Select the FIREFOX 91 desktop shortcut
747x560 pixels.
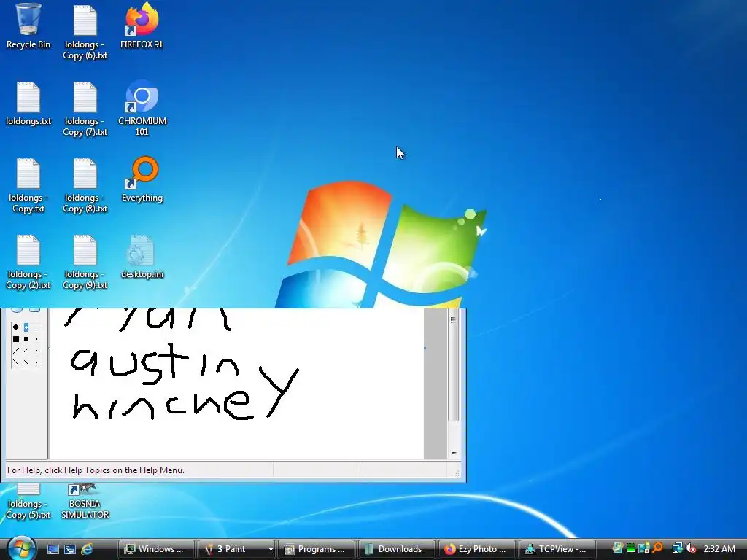142,26
